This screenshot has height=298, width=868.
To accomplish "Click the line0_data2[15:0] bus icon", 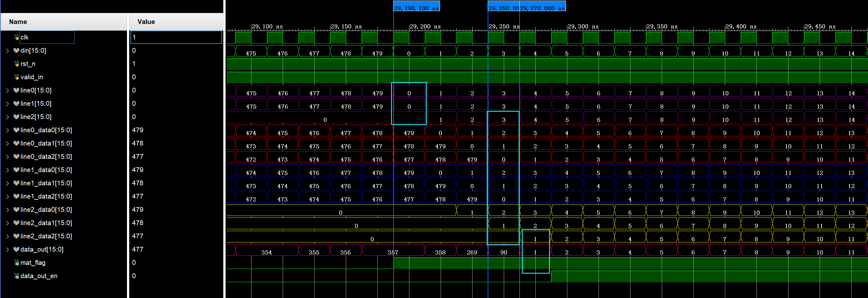I will [x=16, y=157].
